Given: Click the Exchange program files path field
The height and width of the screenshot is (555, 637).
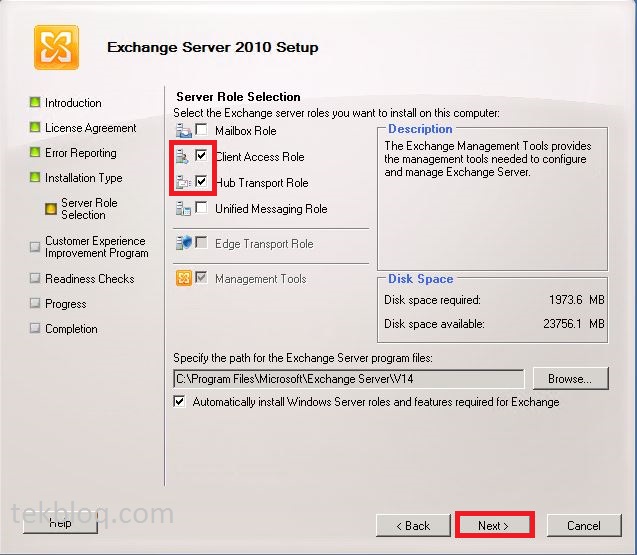Looking at the screenshot, I should 349,379.
